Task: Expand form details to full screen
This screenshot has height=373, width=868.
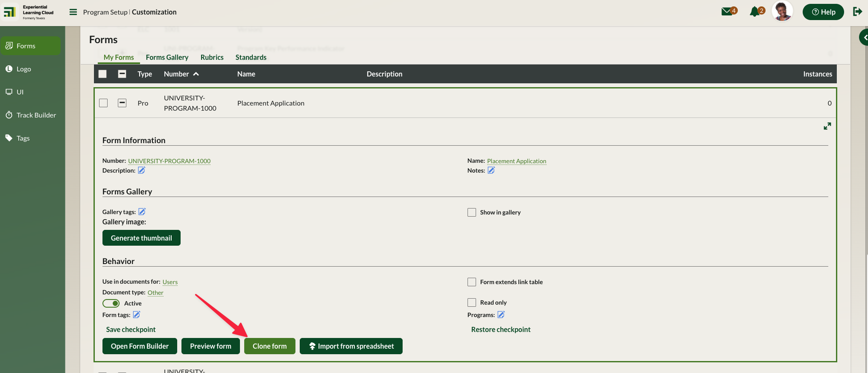Action: [827, 126]
